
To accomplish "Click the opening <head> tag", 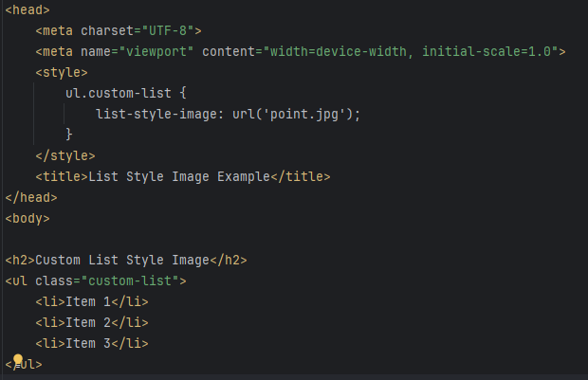I will 28,10.
